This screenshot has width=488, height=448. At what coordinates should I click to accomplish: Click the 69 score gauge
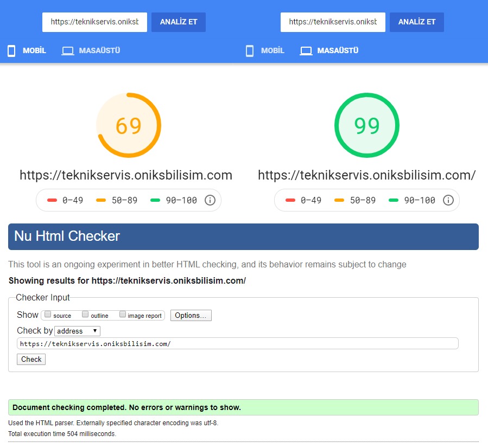[129, 125]
